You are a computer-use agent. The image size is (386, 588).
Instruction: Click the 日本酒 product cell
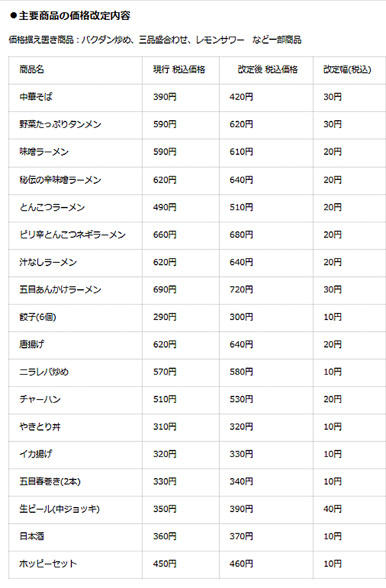coord(32,536)
